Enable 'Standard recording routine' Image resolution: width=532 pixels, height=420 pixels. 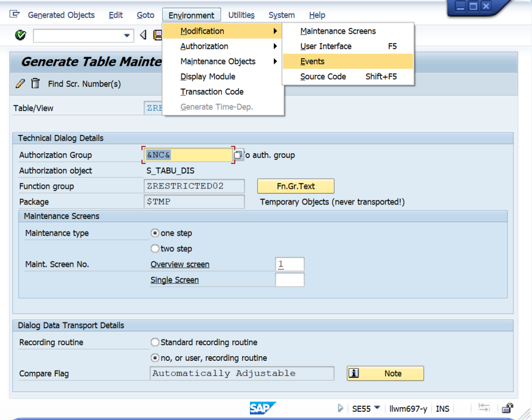point(155,342)
